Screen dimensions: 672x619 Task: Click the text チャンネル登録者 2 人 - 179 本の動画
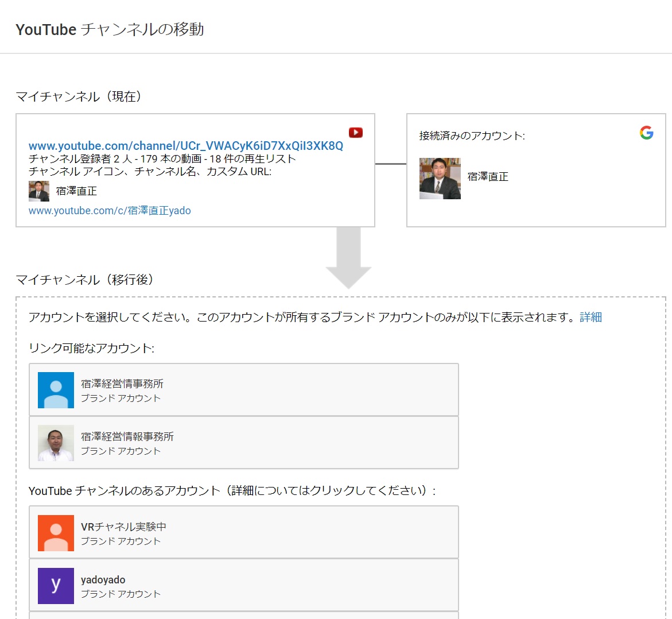click(x=115, y=158)
